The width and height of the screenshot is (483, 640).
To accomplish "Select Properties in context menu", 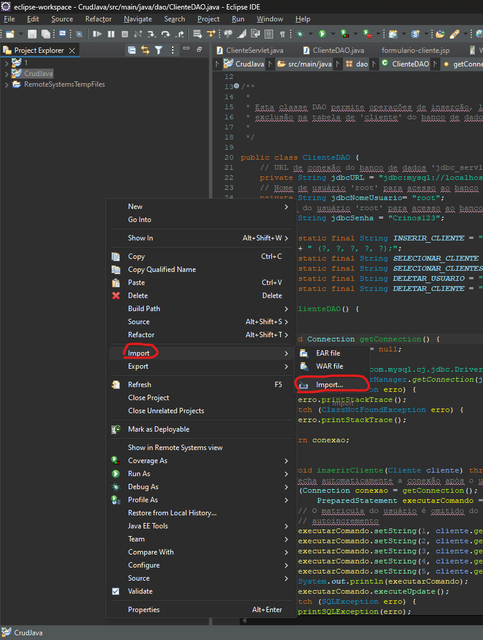I will 200,609.
